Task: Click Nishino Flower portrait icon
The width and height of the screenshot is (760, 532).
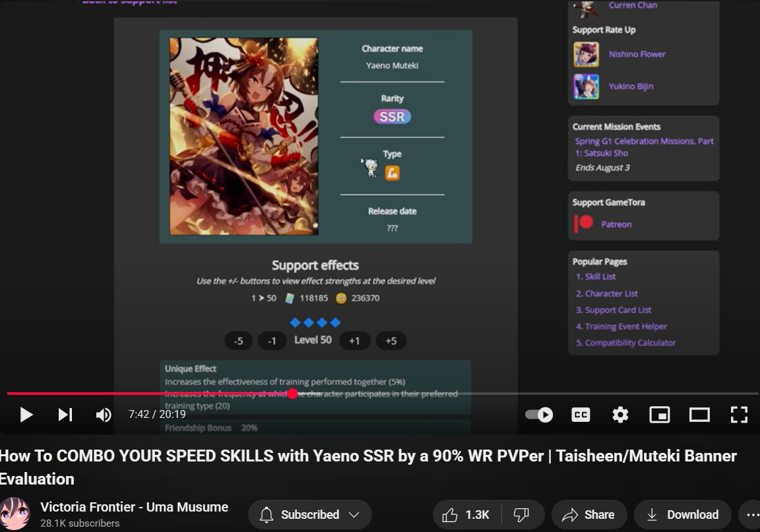Action: pyautogui.click(x=586, y=54)
